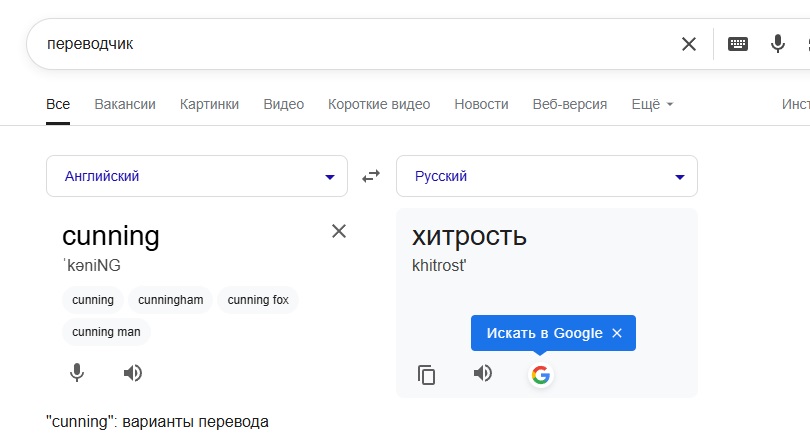Screen dimensions: 810x441
Task: Open the on-screen keyboard input tool
Action: click(738, 44)
